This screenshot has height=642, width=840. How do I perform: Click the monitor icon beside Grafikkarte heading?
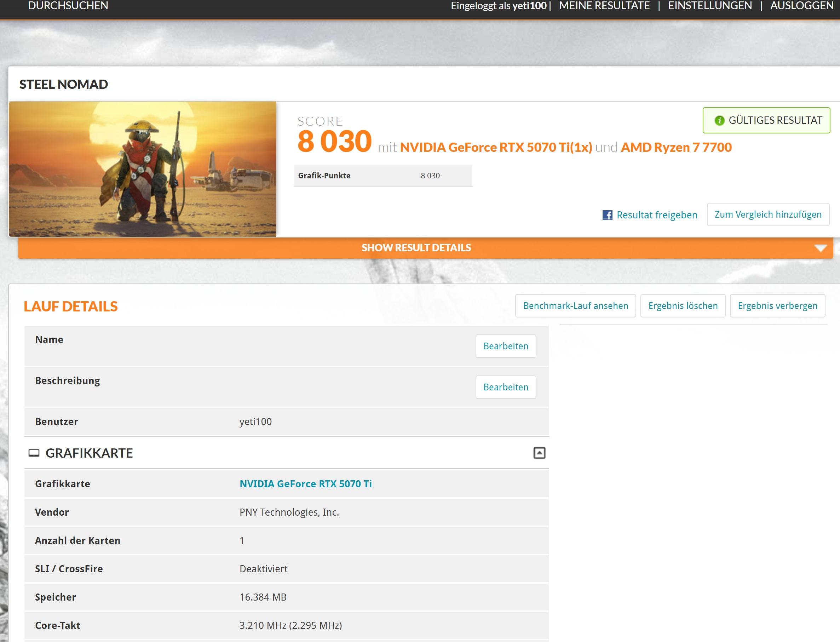click(34, 453)
